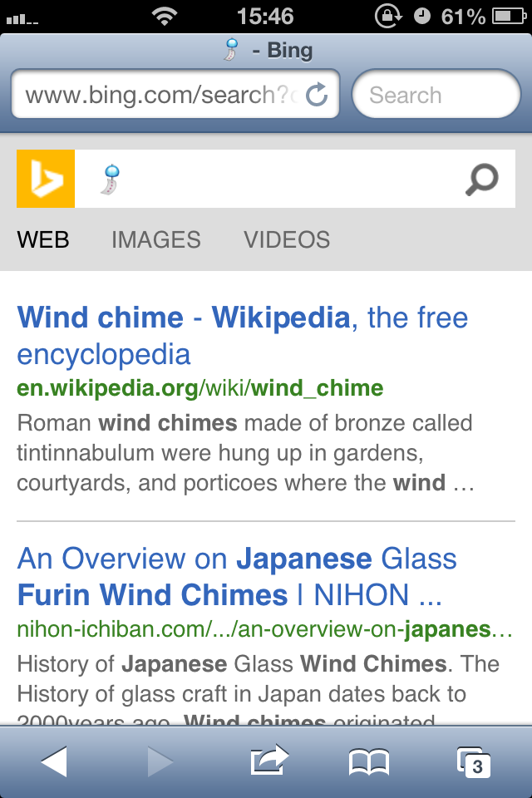Screen dimensions: 532x798
Task: Go back with the left arrow
Action: [x=54, y=761]
